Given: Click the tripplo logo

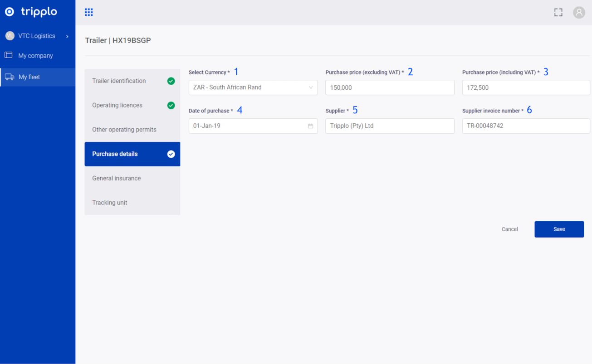Looking at the screenshot, I should [x=31, y=12].
